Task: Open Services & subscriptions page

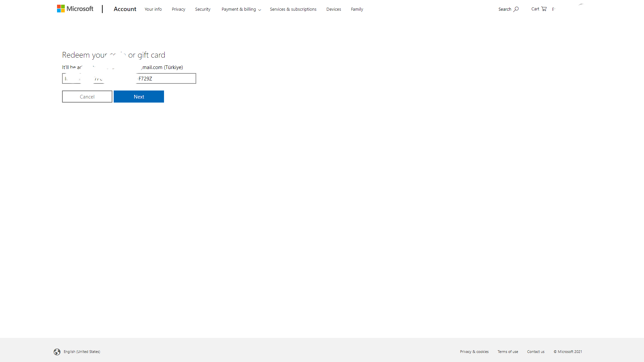Action: 293,9
